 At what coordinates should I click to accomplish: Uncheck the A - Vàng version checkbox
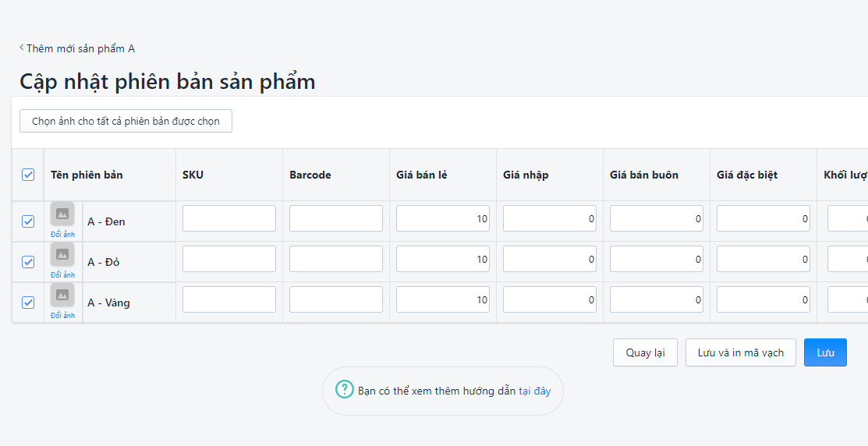click(x=28, y=303)
